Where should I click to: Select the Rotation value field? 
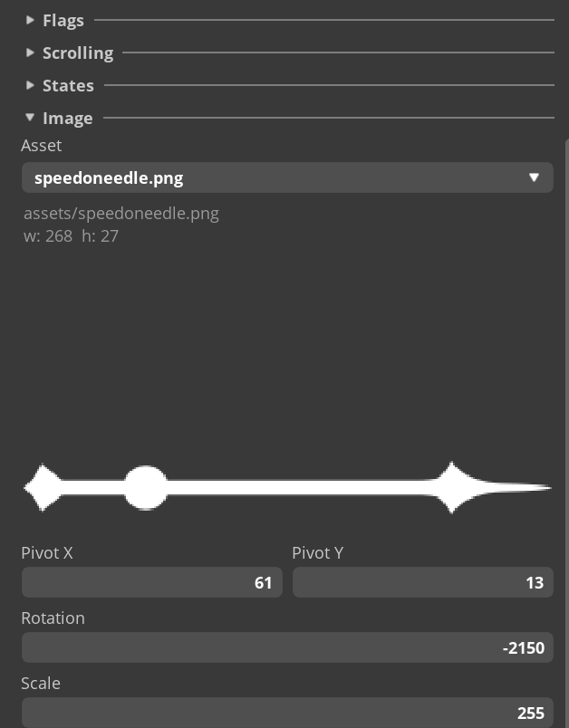coord(287,648)
